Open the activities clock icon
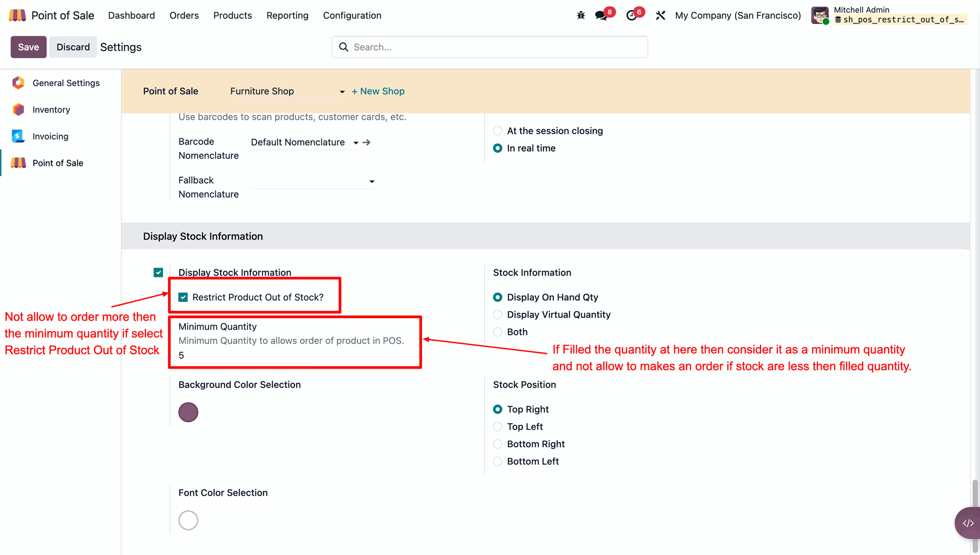The height and width of the screenshot is (555, 980). pos(631,16)
